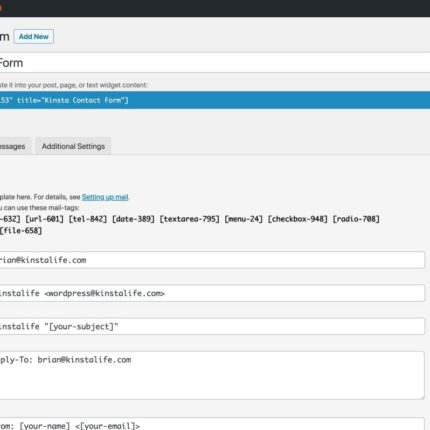Select the blue shortcode field with Kinsta Contact Form
This screenshot has width=430, height=430.
click(x=215, y=100)
